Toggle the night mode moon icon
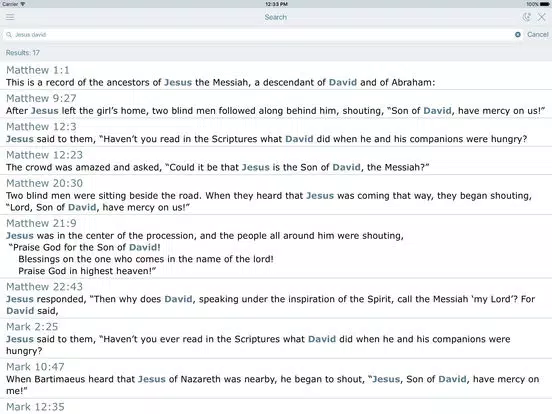 [526, 17]
